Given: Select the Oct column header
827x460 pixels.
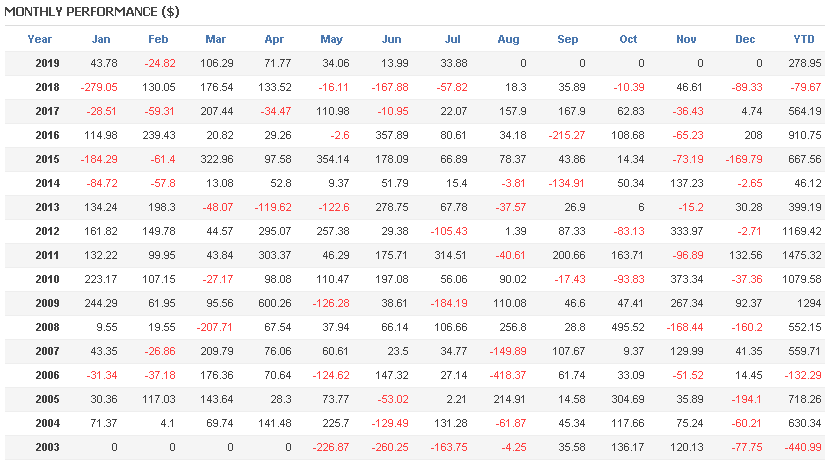Looking at the screenshot, I should pyautogui.click(x=628, y=39).
